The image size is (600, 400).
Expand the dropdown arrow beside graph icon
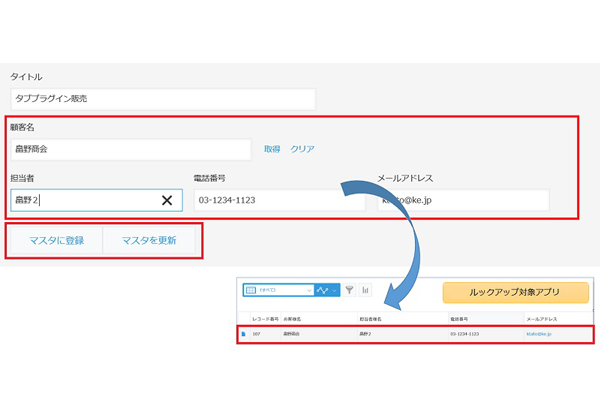[x=335, y=290]
